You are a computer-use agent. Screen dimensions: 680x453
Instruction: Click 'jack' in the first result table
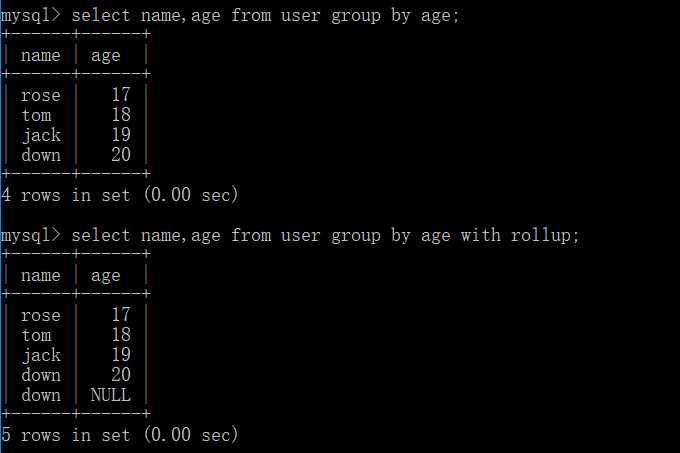pyautogui.click(x=42, y=135)
